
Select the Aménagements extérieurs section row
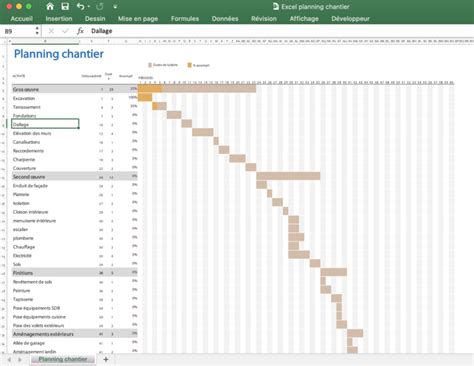tap(75, 334)
